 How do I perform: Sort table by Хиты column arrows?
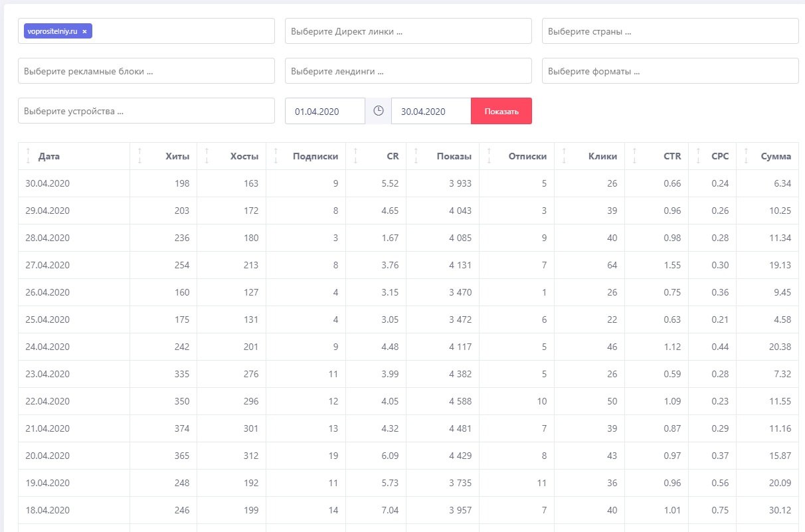pyautogui.click(x=139, y=156)
